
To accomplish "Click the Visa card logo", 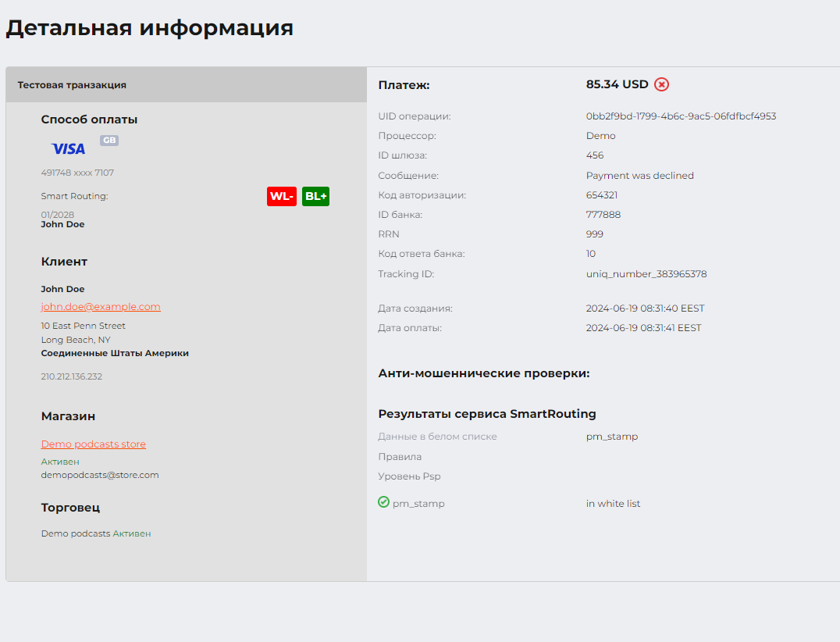I will 68,148.
